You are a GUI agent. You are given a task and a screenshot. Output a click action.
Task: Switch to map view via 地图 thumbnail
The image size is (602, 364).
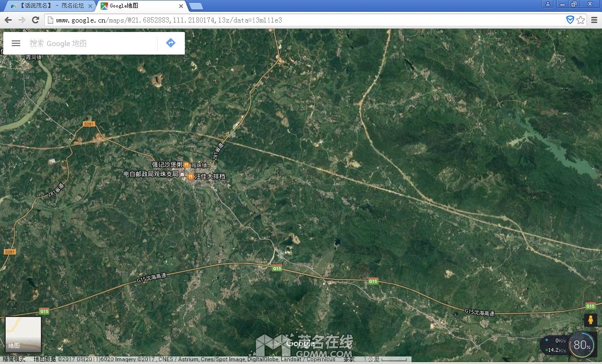[23, 334]
